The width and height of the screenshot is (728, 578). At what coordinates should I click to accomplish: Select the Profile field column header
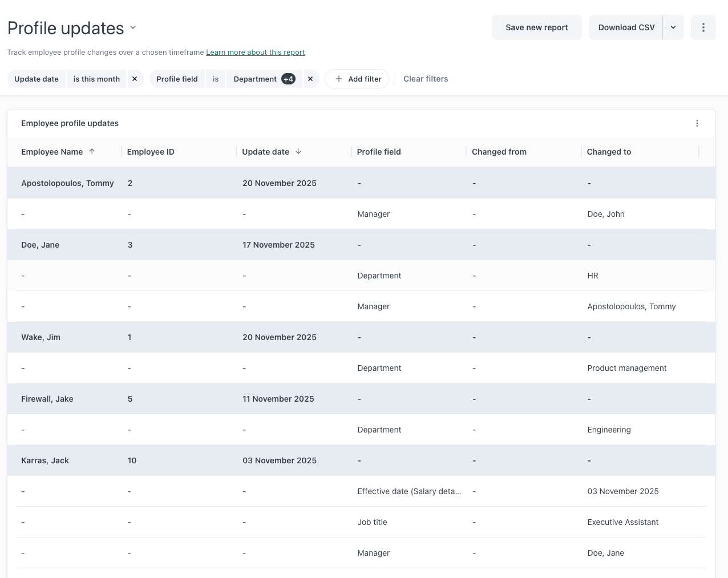tap(379, 152)
